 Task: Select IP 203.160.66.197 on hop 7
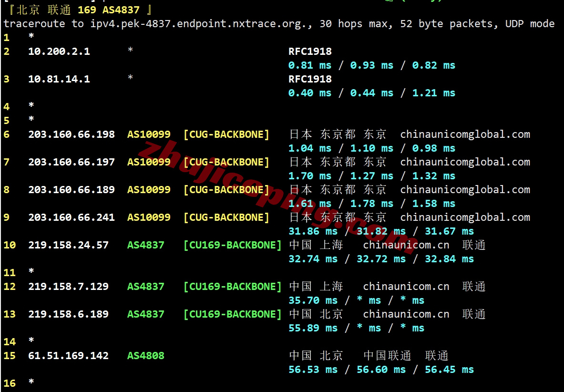72,162
